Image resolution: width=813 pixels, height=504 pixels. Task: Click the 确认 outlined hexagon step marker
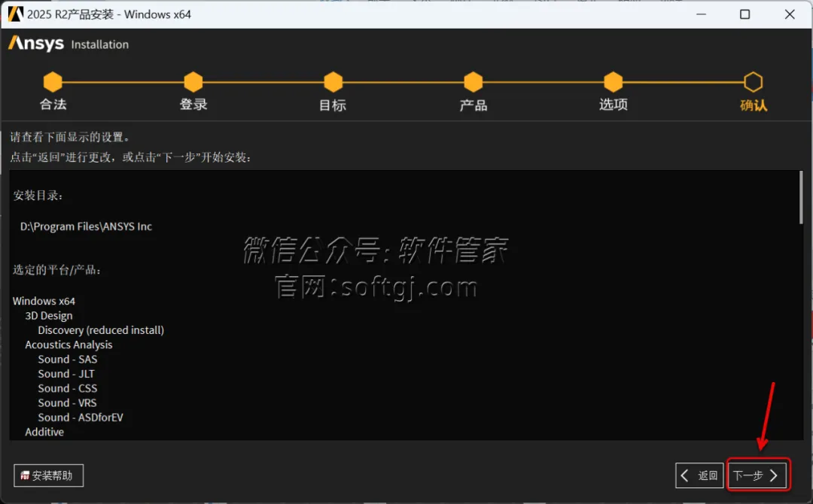click(753, 82)
